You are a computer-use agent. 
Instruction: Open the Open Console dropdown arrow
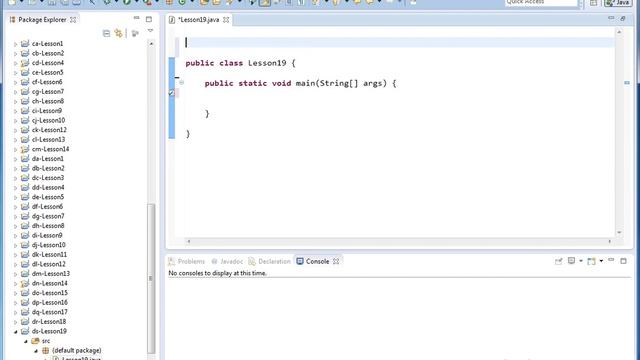[x=601, y=261]
